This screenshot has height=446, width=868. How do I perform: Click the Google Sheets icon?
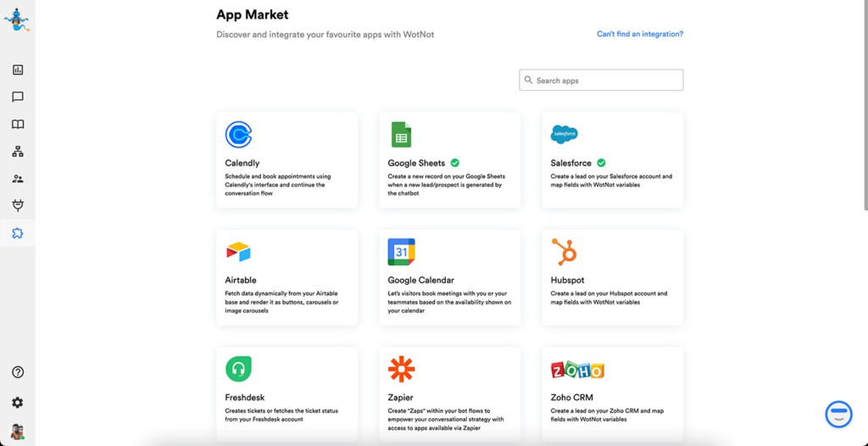click(401, 135)
